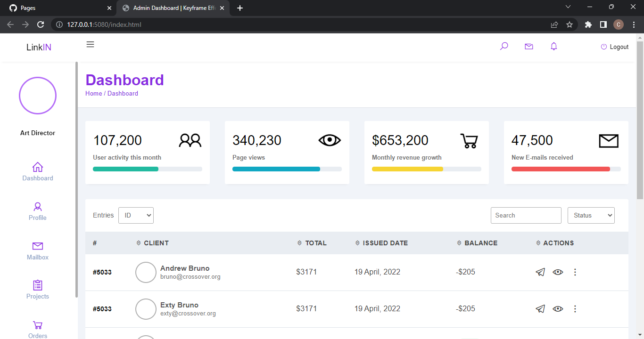This screenshot has height=339, width=644.
Task: Open Mailbox from the sidebar
Action: click(x=38, y=250)
